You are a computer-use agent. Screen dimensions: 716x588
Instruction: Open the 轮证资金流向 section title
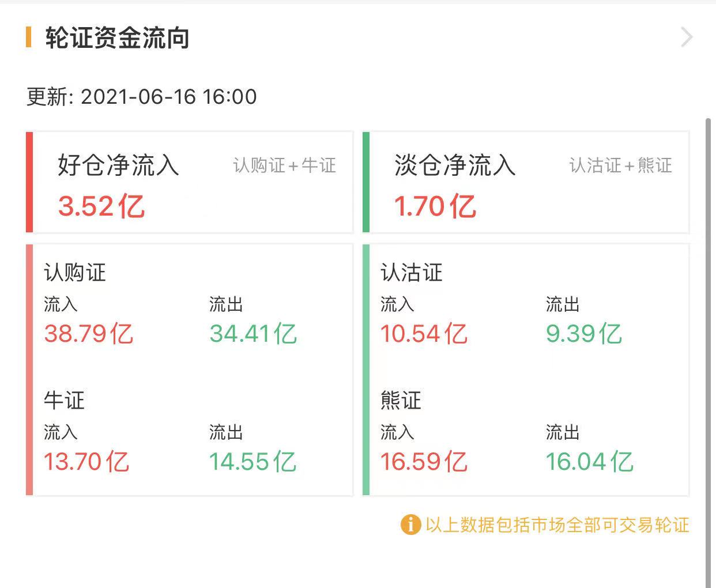tap(117, 38)
